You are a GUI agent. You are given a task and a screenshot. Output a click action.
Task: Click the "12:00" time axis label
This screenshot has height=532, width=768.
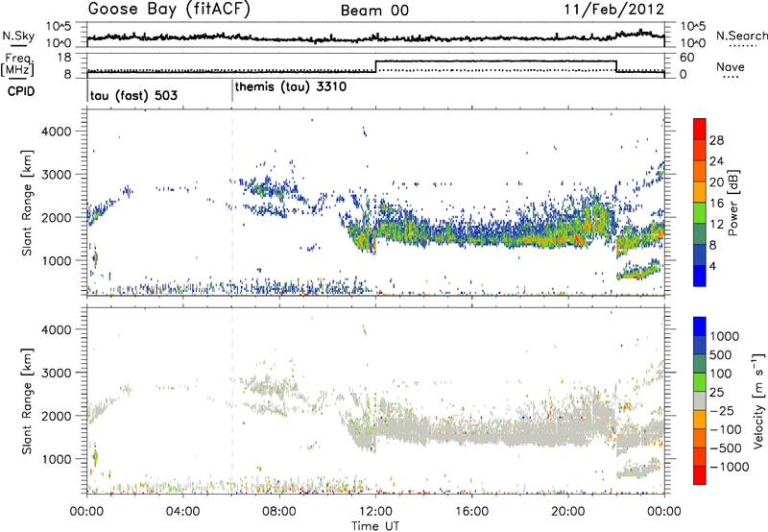coord(375,512)
